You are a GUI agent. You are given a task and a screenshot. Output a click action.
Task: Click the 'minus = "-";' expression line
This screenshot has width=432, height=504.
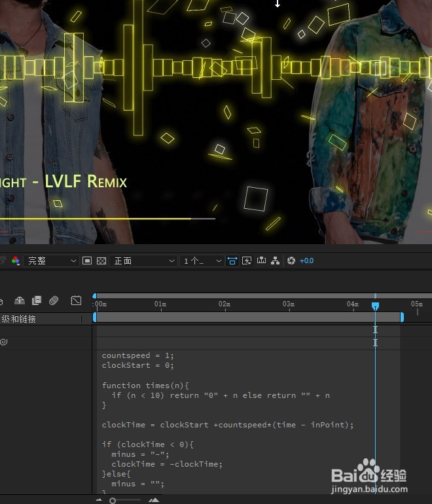point(140,454)
